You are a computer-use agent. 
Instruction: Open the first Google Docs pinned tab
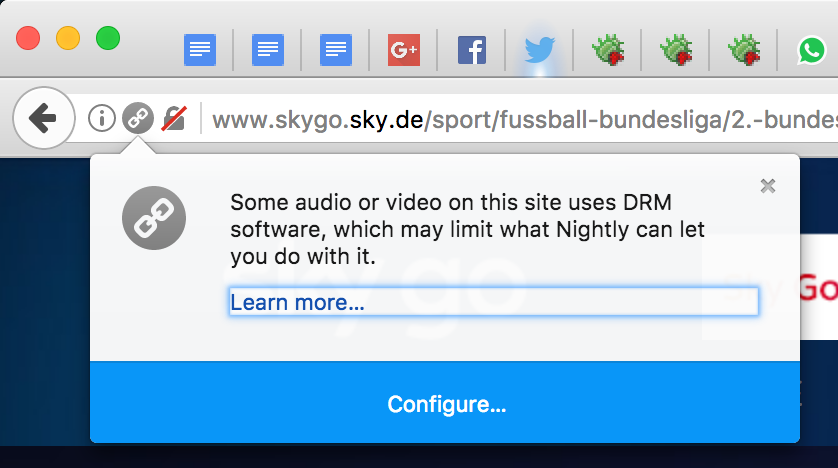200,49
